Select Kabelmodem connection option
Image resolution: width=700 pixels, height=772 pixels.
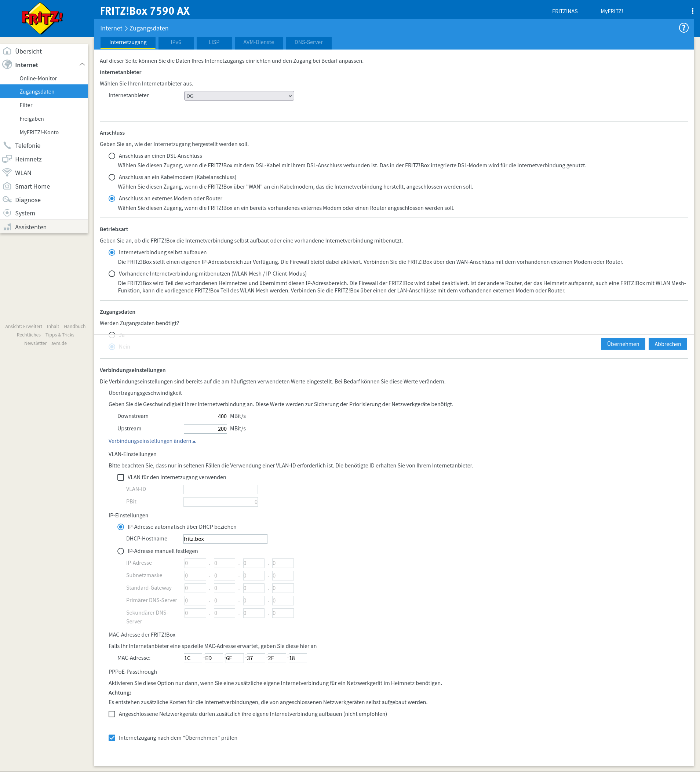coord(112,177)
